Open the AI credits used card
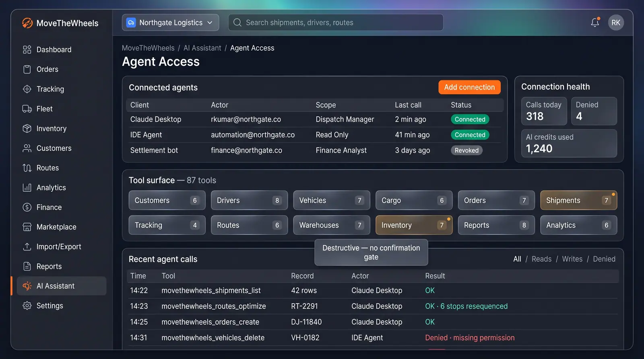The width and height of the screenshot is (644, 359). tap(569, 143)
